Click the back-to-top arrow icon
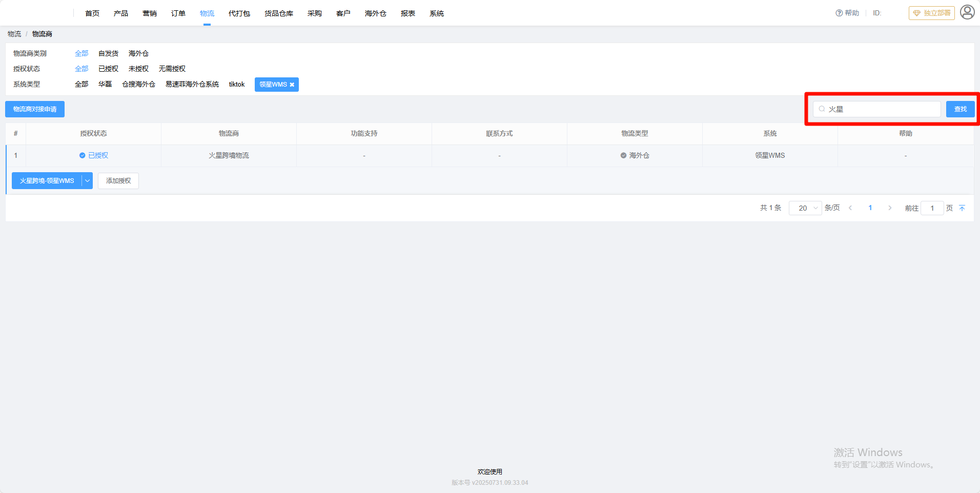This screenshot has height=493, width=980. [x=962, y=208]
